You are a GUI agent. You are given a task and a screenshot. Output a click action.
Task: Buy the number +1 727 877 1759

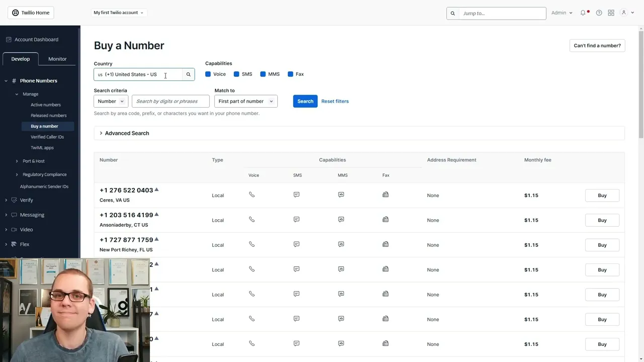(x=602, y=245)
